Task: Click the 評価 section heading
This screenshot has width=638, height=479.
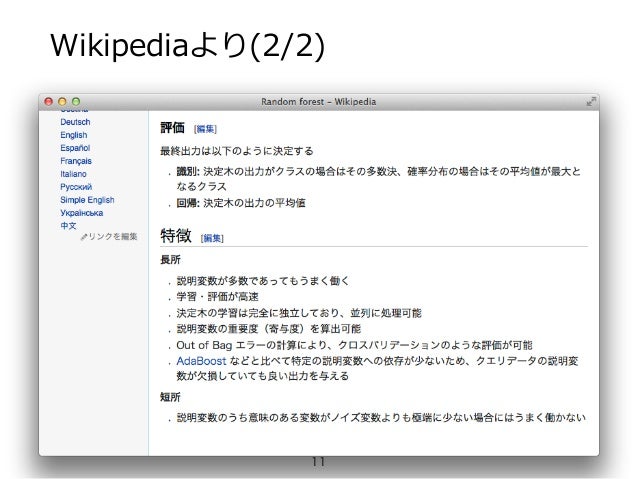Action: 173,127
